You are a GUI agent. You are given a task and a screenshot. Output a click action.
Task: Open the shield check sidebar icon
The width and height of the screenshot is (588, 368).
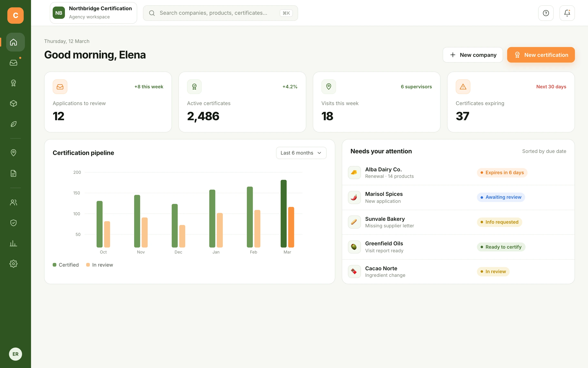point(14,223)
